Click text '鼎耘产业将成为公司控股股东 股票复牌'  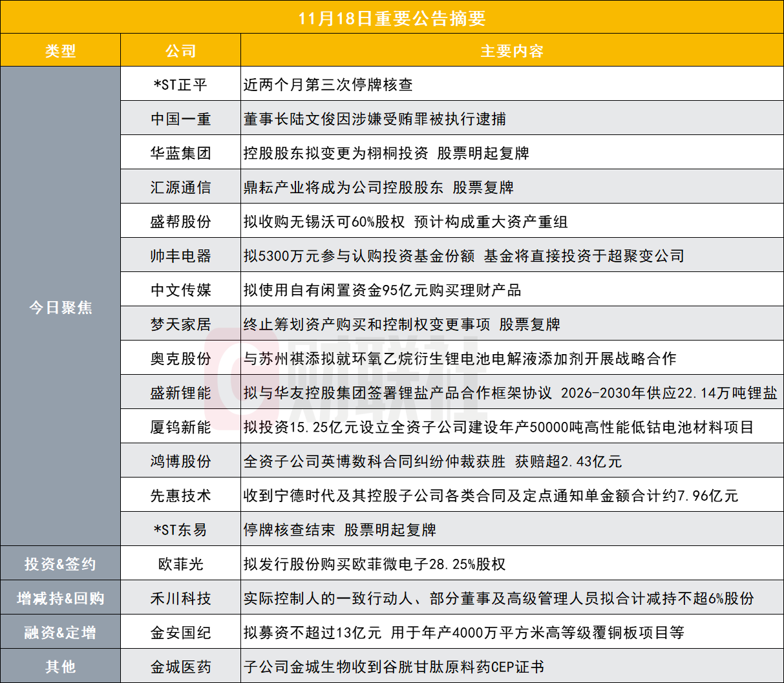[379, 187]
